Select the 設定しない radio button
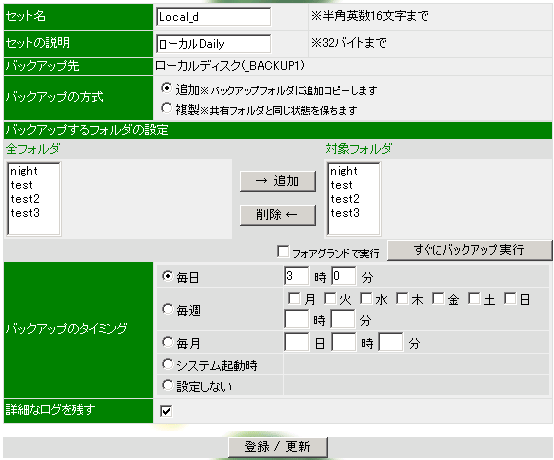554x460 pixels. [x=167, y=385]
